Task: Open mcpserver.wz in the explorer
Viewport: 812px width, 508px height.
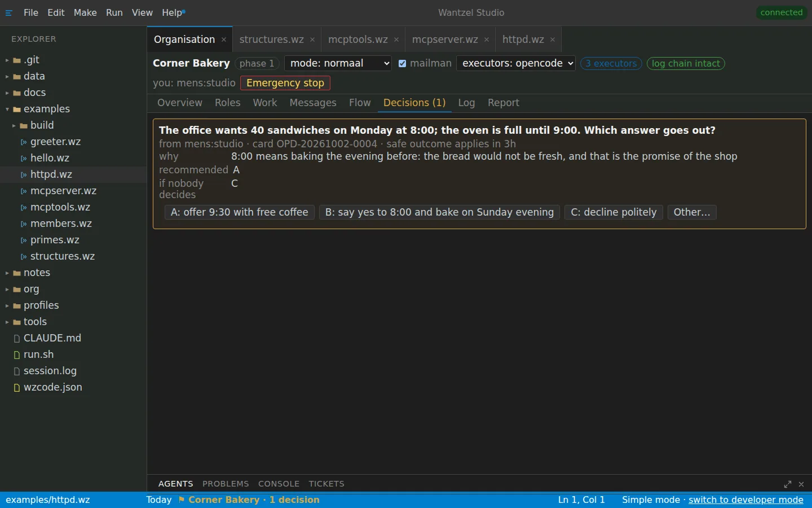Action: tap(63, 191)
